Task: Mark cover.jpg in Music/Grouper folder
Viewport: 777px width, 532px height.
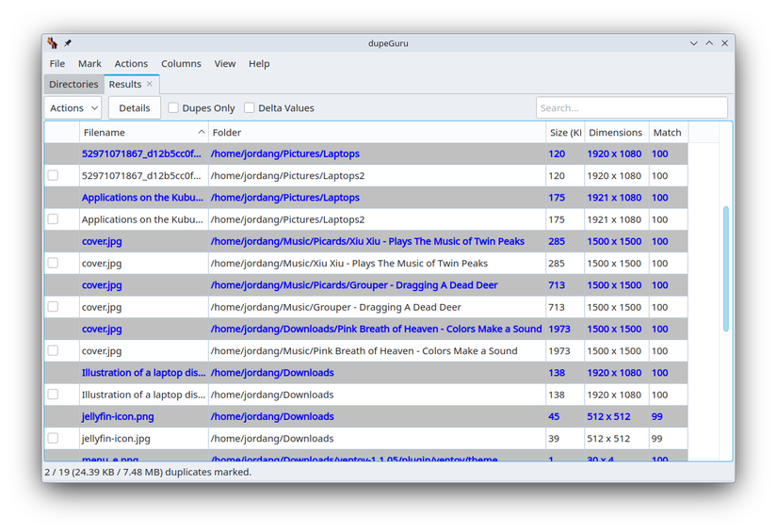Action: click(x=53, y=307)
